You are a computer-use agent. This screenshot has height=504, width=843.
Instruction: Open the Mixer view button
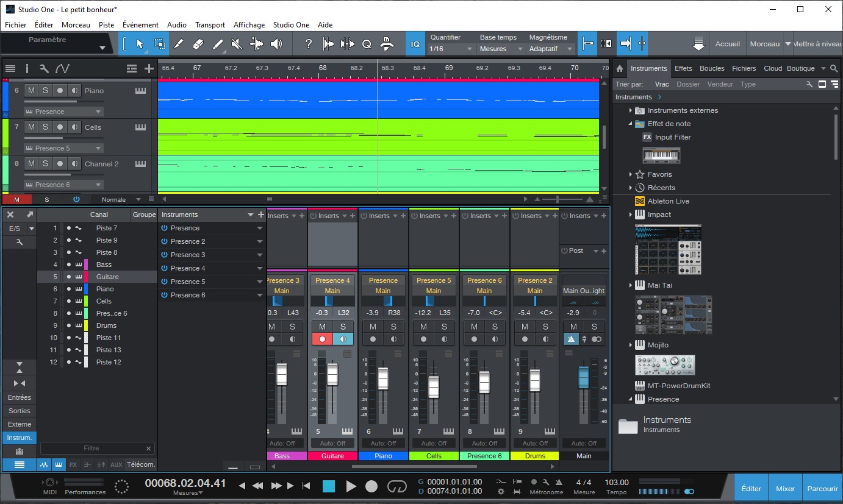786,488
